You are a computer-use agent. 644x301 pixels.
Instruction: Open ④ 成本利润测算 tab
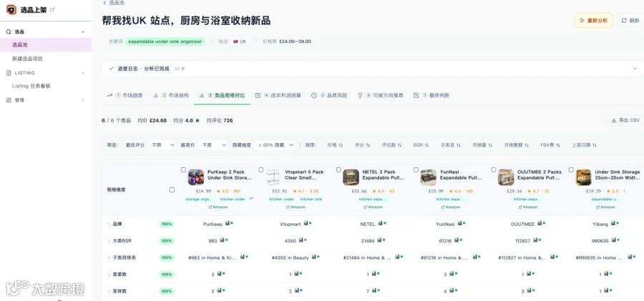(x=278, y=95)
